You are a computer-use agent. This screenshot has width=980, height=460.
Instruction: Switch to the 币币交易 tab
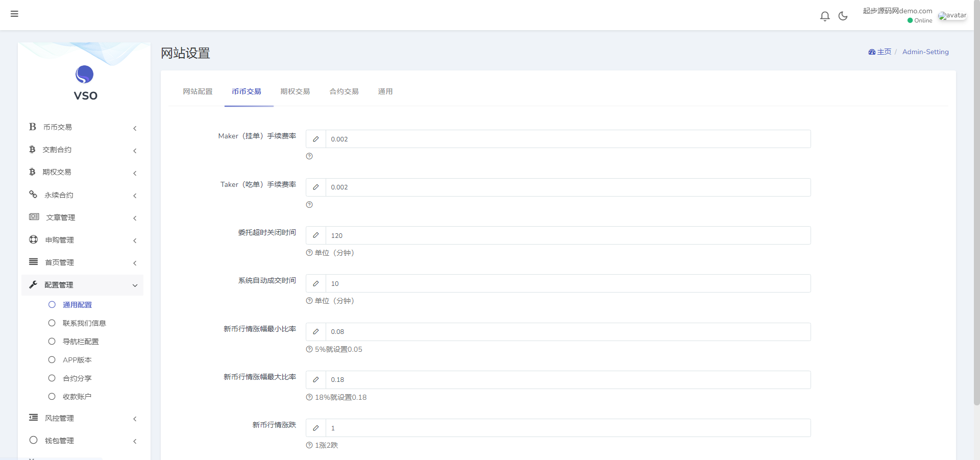pos(247,91)
